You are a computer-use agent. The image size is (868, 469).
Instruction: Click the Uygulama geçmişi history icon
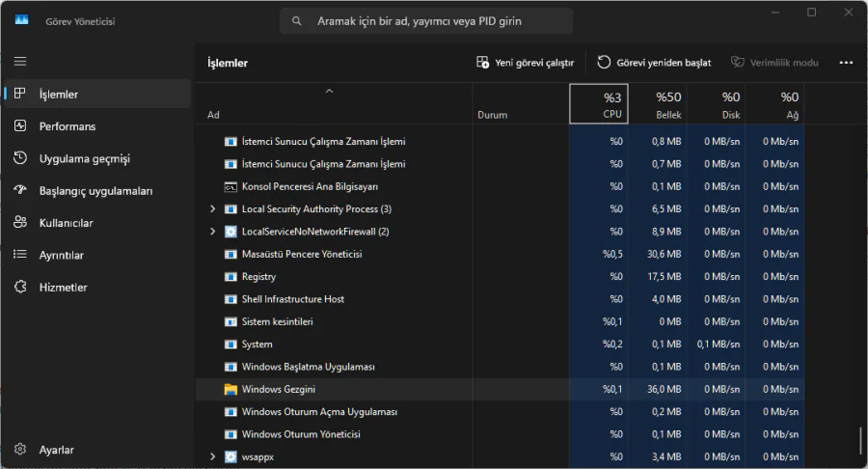pos(20,158)
